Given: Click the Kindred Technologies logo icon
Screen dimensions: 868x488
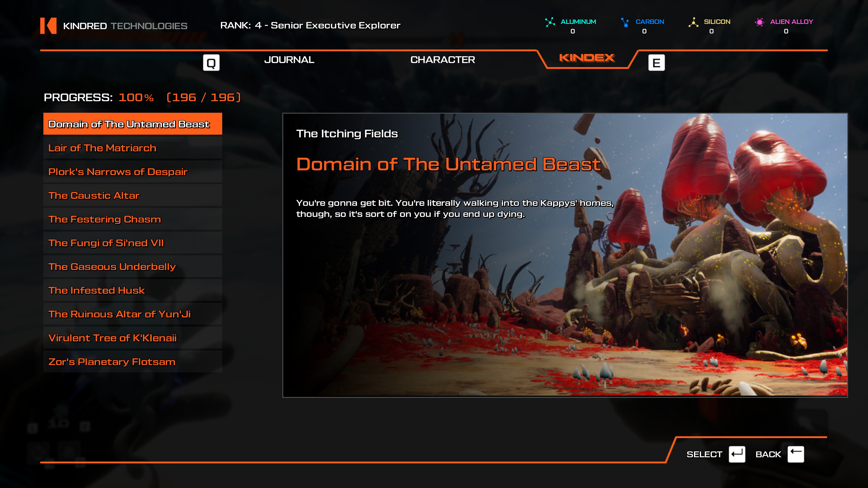Looking at the screenshot, I should tap(48, 26).
